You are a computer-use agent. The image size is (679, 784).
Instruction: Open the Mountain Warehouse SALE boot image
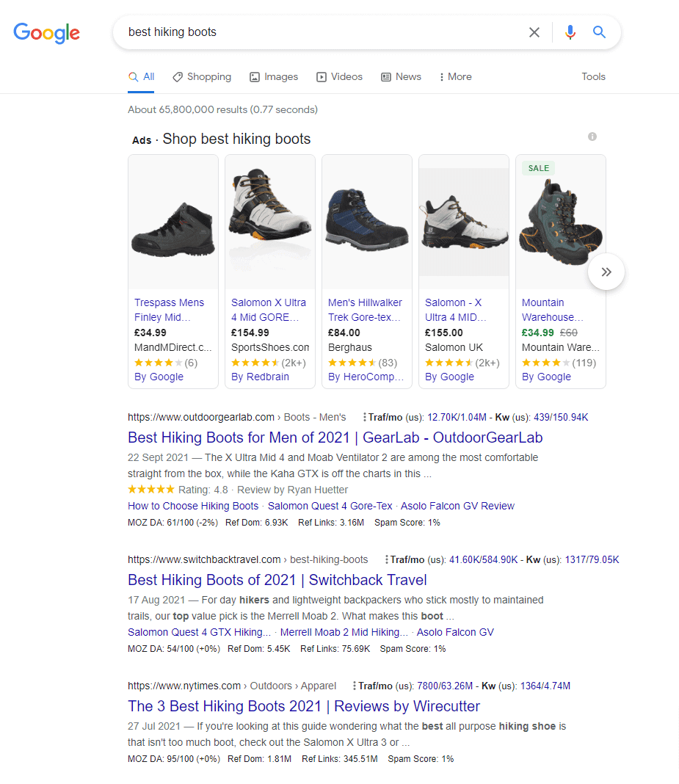(x=561, y=222)
